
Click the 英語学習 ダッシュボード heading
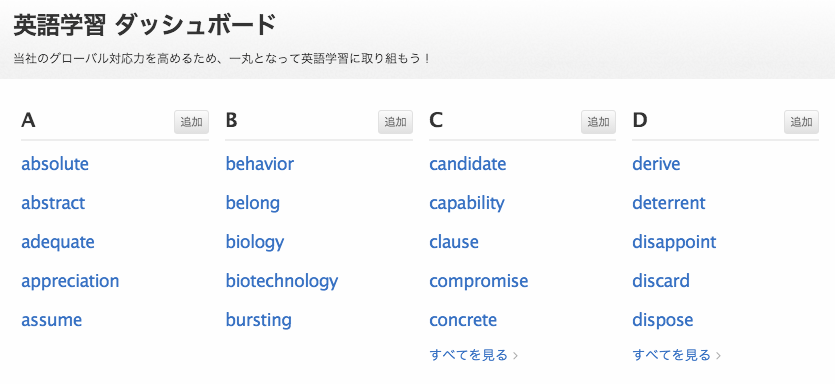(x=144, y=26)
